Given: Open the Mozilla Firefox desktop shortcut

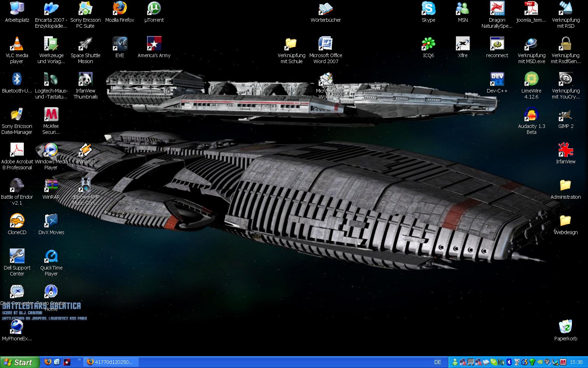Looking at the screenshot, I should pyautogui.click(x=120, y=9).
